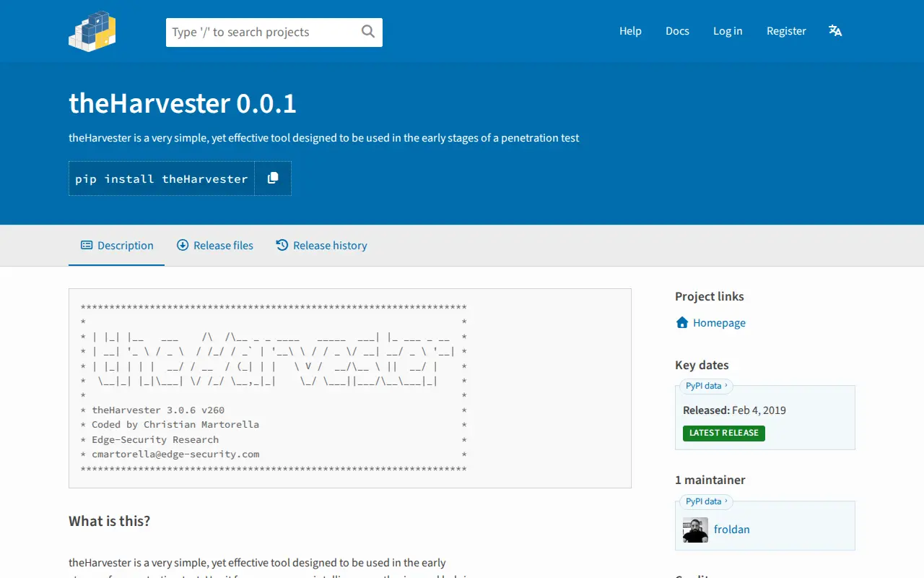Click froldan's avatar thumbnail
Screen dimensions: 924x578
pyautogui.click(x=695, y=530)
